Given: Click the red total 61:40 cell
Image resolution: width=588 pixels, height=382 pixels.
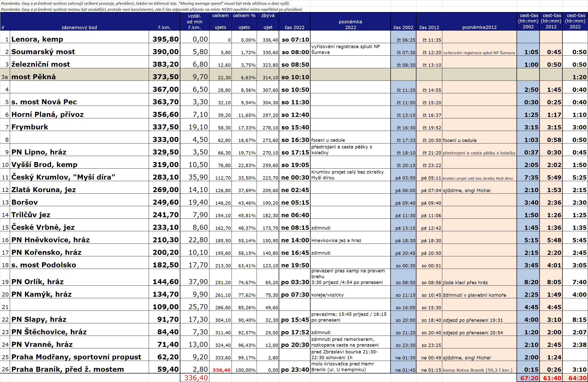Looking at the screenshot, I should 552,378.
